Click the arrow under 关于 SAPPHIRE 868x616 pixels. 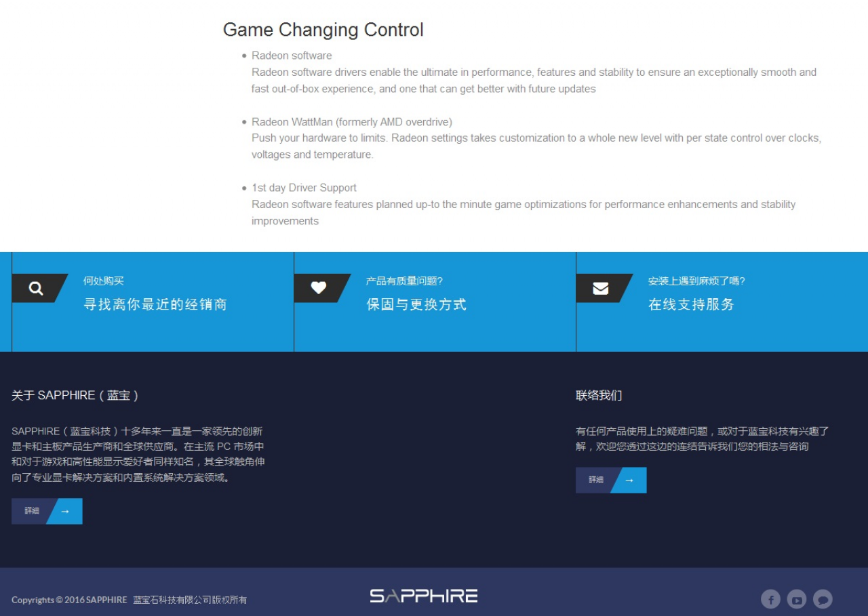65,512
